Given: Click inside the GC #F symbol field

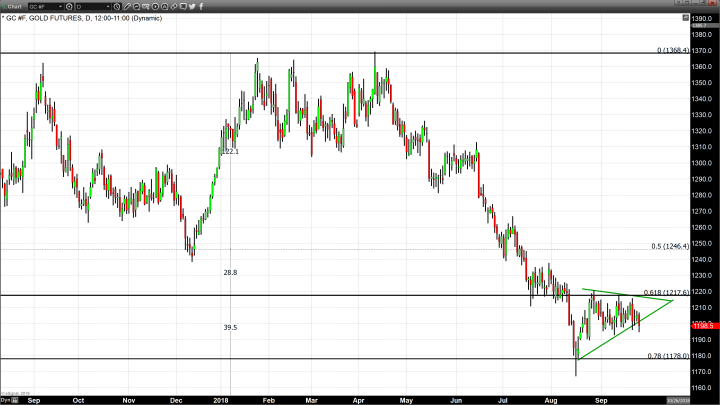Looking at the screenshot, I should (x=40, y=6).
